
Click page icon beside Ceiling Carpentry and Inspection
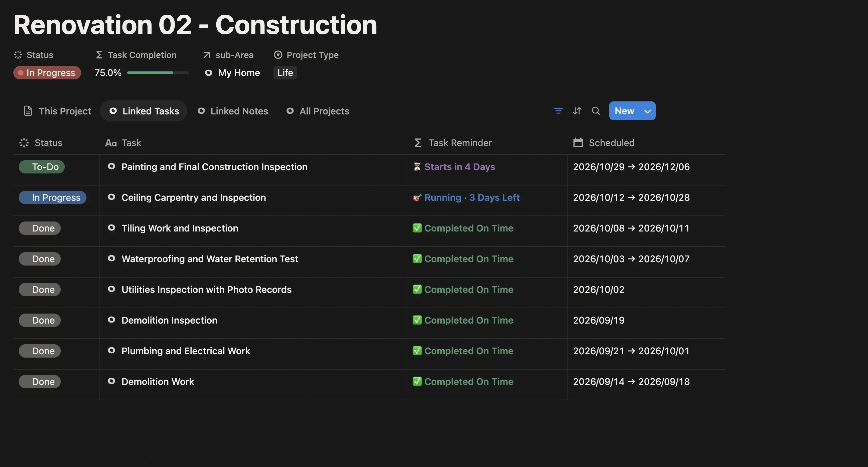pos(111,197)
